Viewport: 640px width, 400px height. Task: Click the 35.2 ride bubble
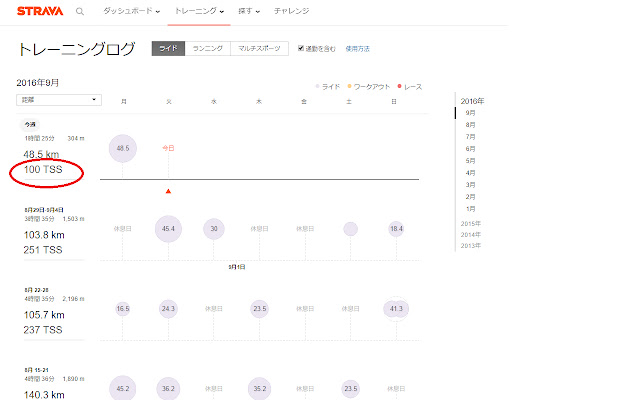click(260, 388)
